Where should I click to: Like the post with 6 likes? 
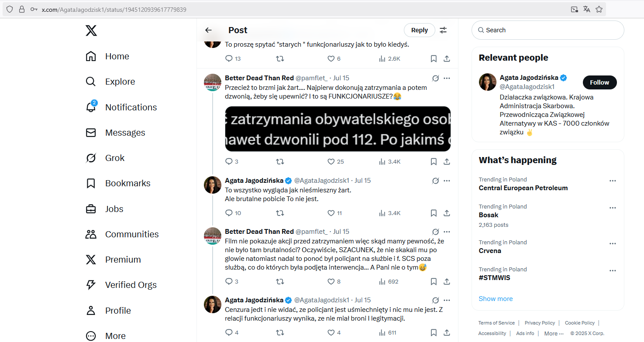pyautogui.click(x=334, y=58)
